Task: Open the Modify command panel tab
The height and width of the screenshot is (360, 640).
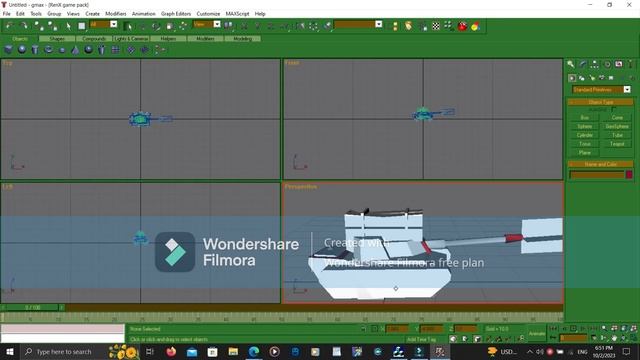Action: click(x=583, y=64)
